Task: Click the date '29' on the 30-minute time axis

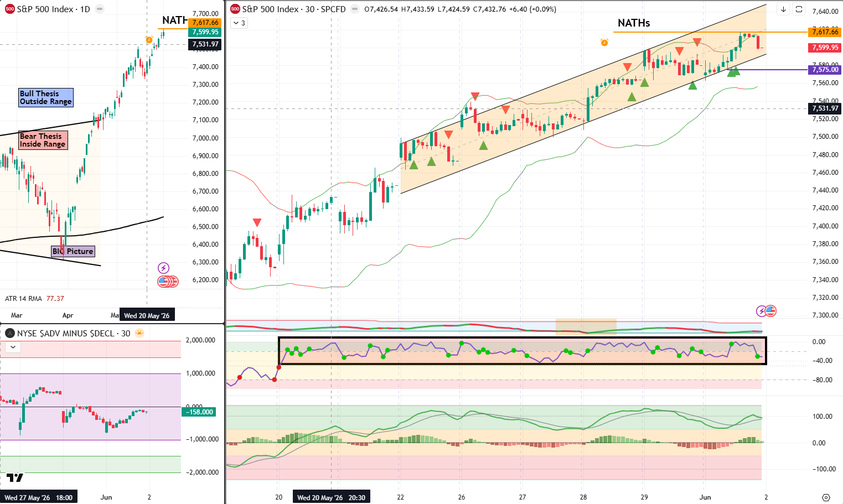Action: [644, 497]
